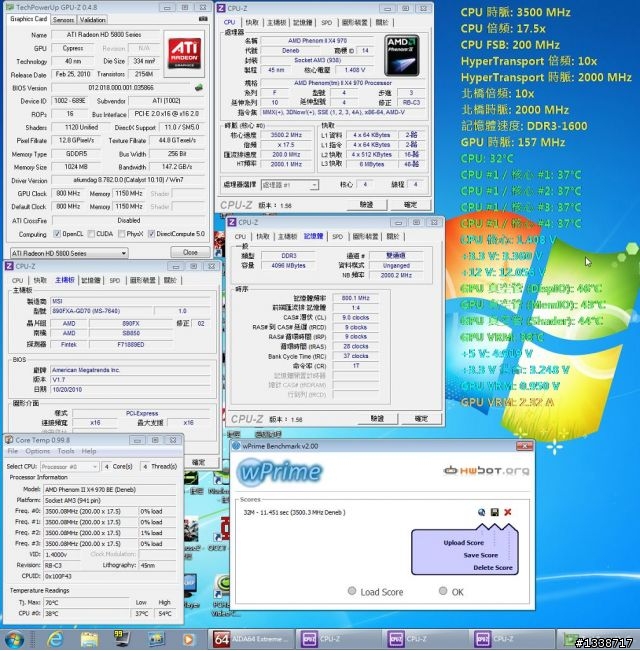
Task: Click the monitor icon with 99 badge on taskbar
Action: 122,639
